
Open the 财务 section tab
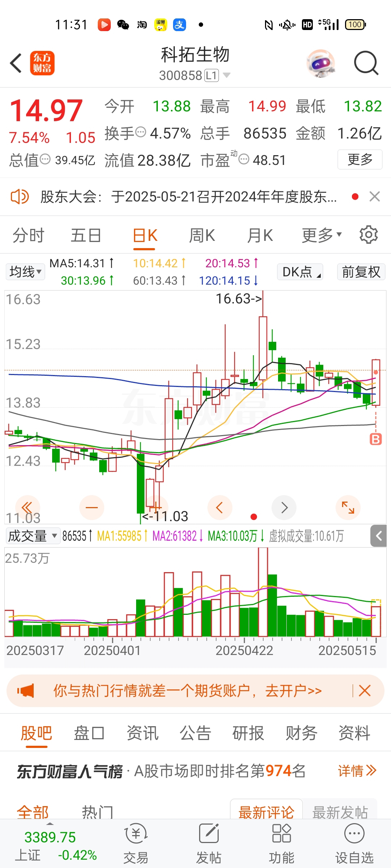pyautogui.click(x=301, y=733)
